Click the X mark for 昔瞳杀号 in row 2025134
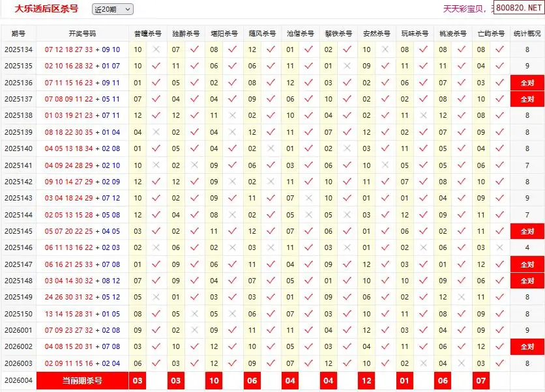545x392 pixels. 156,49
